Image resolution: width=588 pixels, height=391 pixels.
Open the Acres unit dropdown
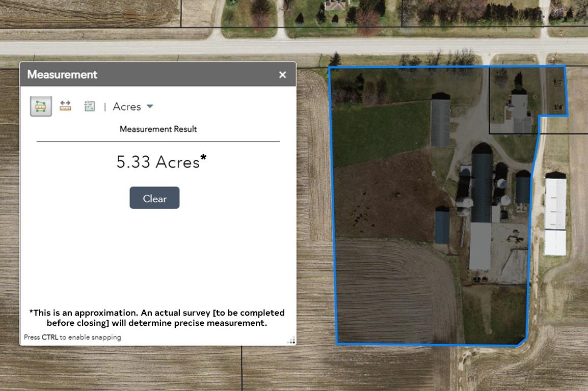click(133, 107)
